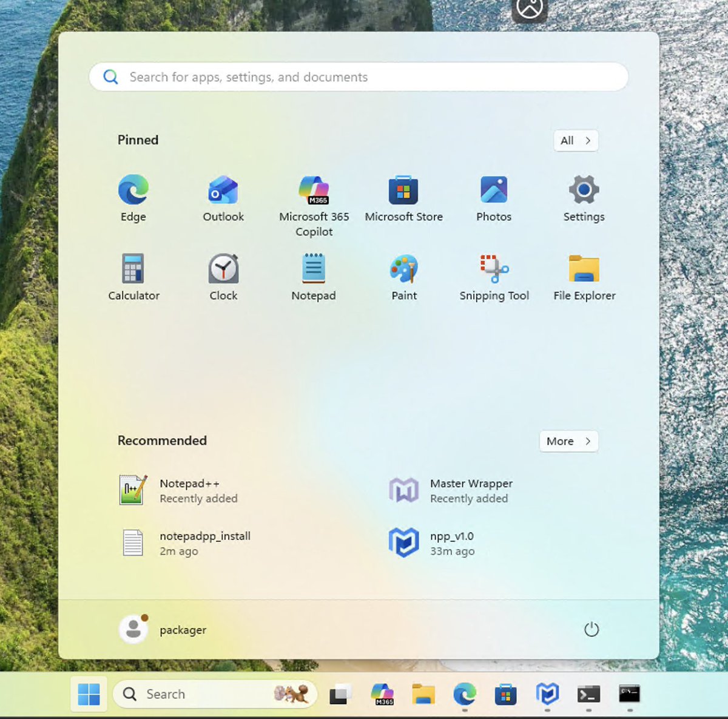This screenshot has width=728, height=719.
Task: Open the Calculator app
Action: (133, 278)
